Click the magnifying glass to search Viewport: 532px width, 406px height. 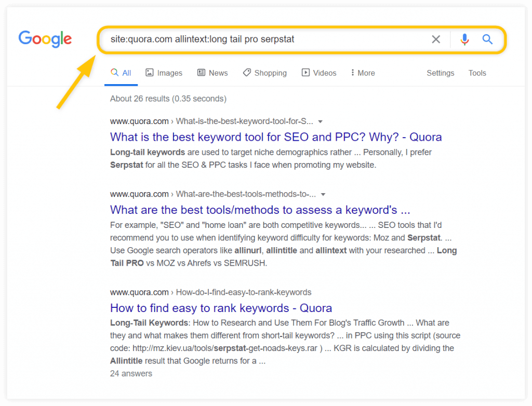pyautogui.click(x=487, y=39)
